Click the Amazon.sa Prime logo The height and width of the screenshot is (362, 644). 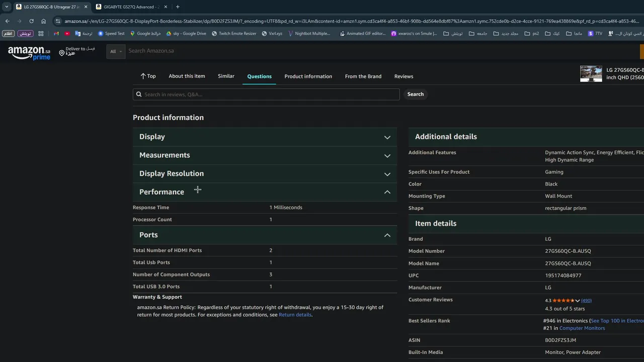coord(29,52)
